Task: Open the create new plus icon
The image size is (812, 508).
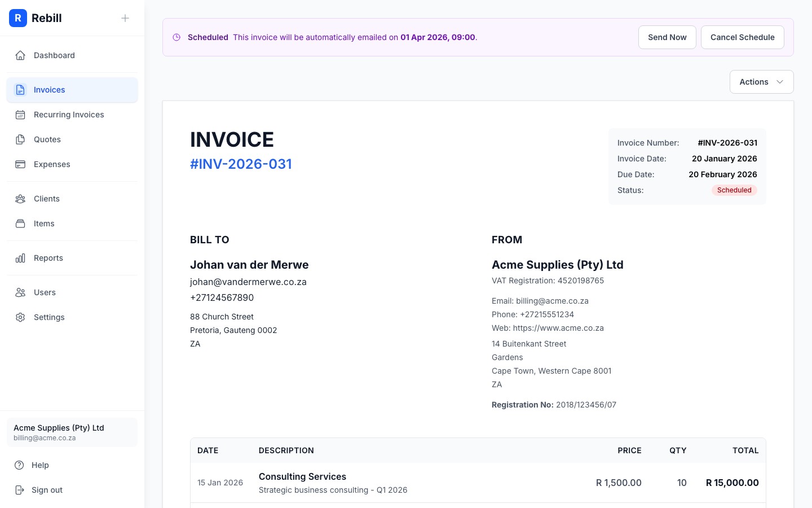Action: pos(125,18)
